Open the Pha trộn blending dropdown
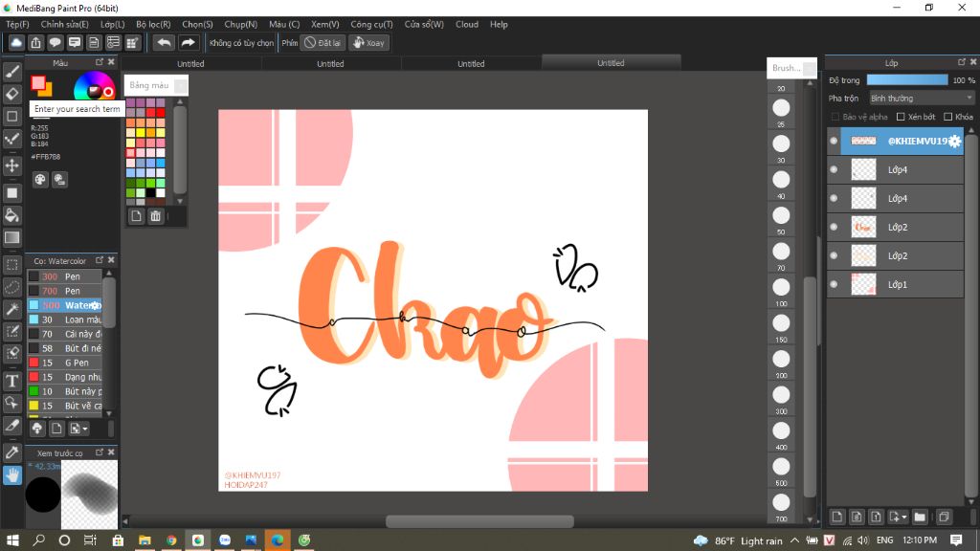980x551 pixels. (922, 99)
